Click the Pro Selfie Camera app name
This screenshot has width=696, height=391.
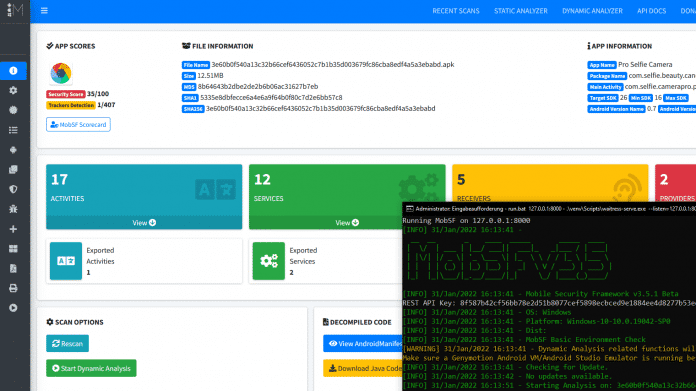coord(645,65)
